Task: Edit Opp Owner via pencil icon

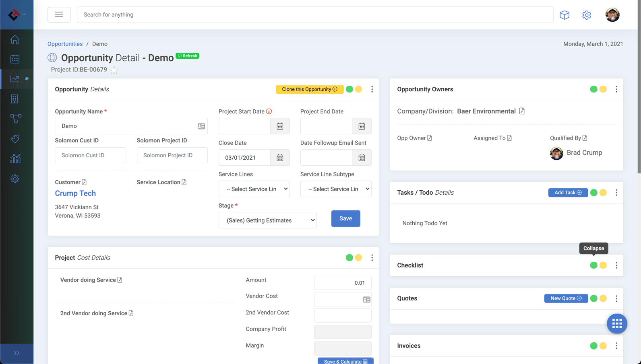Action: (430, 138)
